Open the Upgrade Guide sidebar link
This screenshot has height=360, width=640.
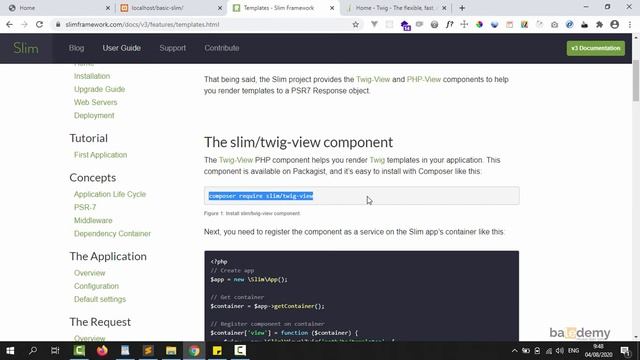(99, 89)
